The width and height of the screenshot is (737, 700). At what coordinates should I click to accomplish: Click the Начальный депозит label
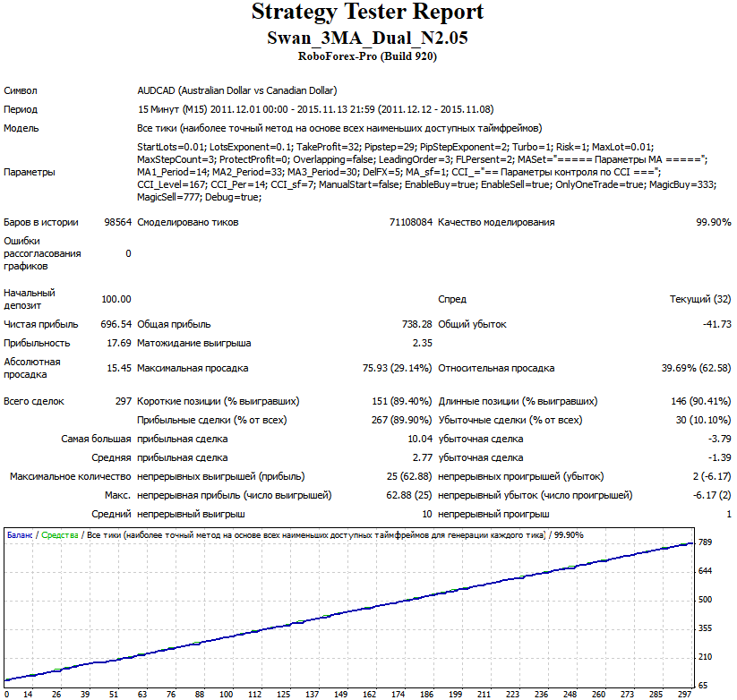(30, 299)
